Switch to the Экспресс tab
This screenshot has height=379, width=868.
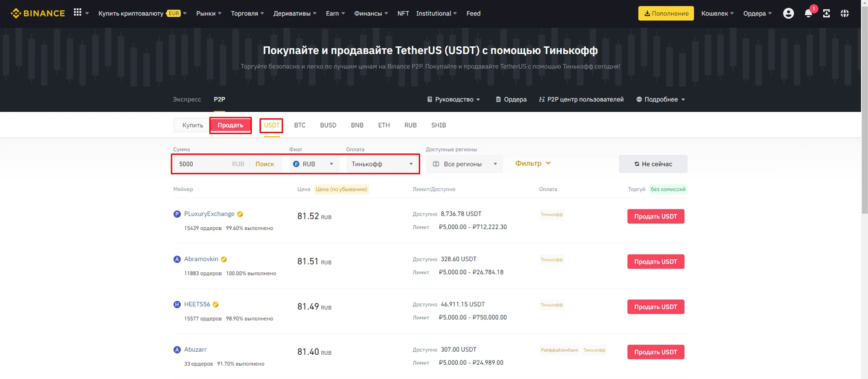click(187, 99)
